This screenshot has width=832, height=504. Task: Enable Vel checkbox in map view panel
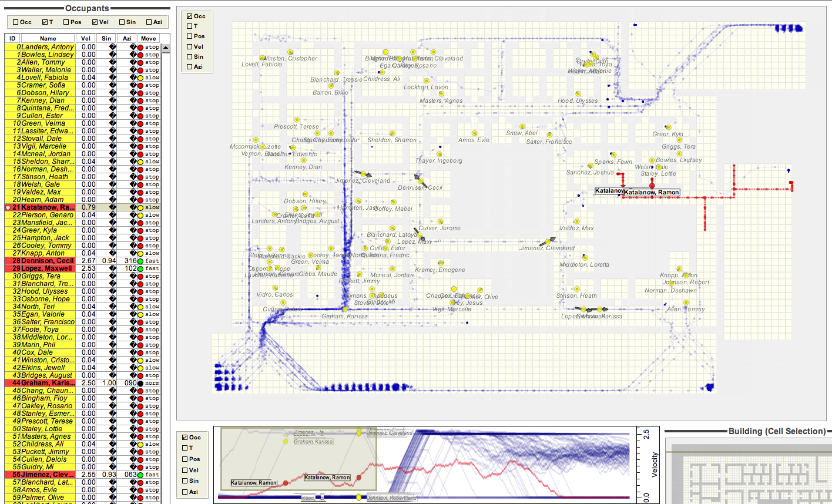189,47
